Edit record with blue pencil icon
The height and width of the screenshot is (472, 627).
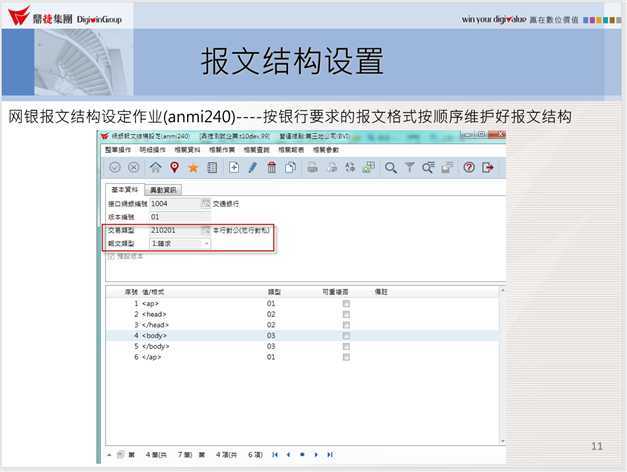(x=253, y=167)
